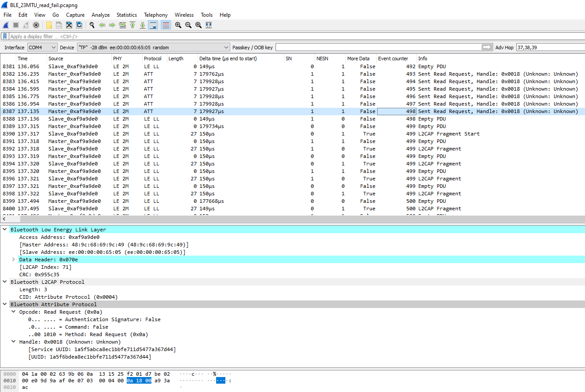
Task: Zoom in main window text
Action: pyautogui.click(x=178, y=25)
